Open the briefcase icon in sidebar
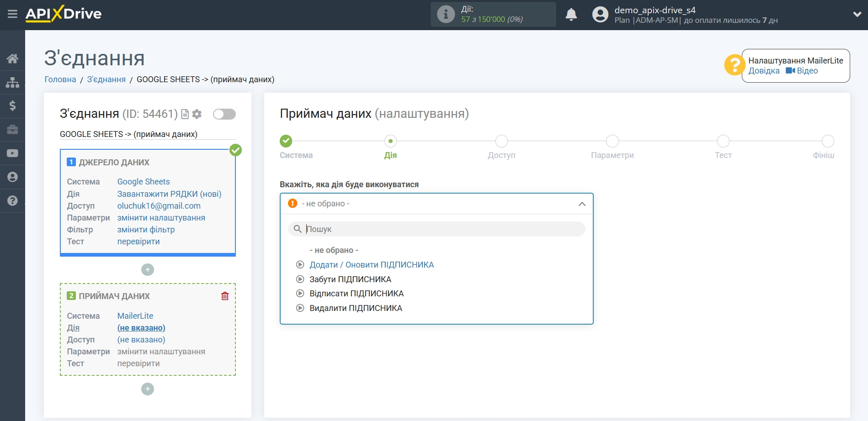This screenshot has width=868, height=421. tap(12, 130)
